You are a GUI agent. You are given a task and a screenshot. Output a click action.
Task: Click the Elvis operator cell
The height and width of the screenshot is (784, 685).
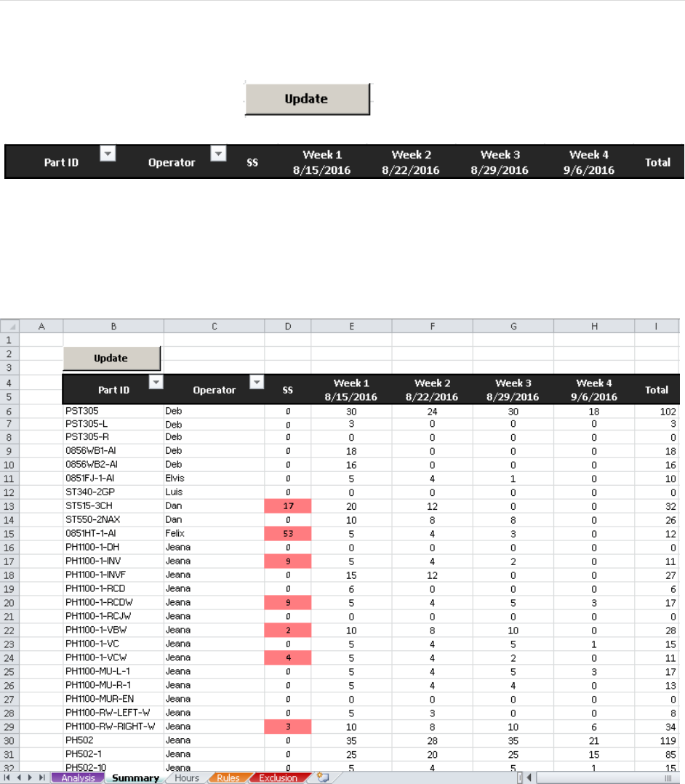(x=214, y=479)
